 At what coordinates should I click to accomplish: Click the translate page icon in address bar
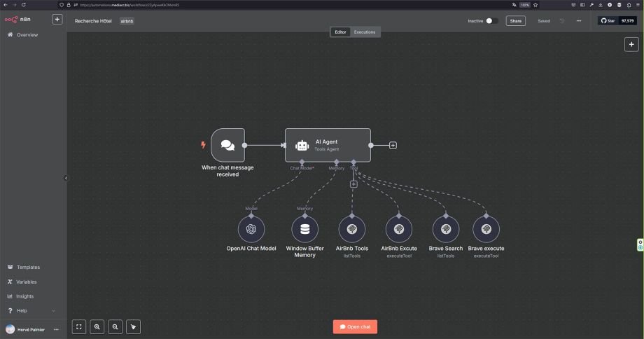[514, 5]
